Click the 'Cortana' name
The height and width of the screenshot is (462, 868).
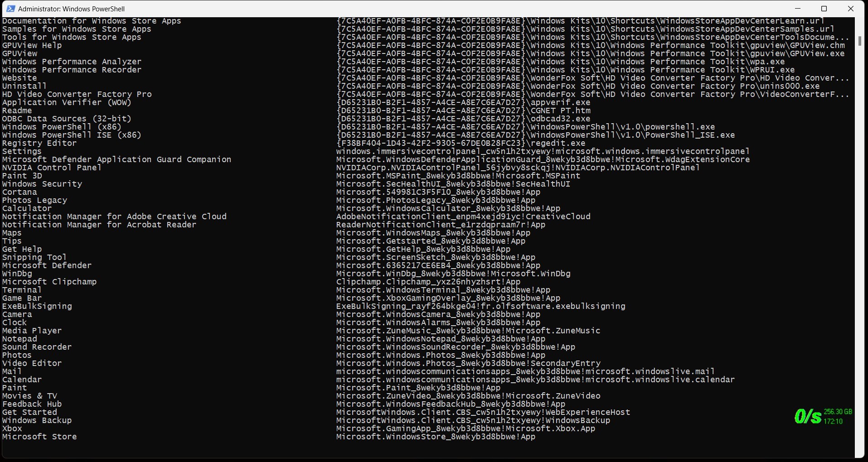20,192
